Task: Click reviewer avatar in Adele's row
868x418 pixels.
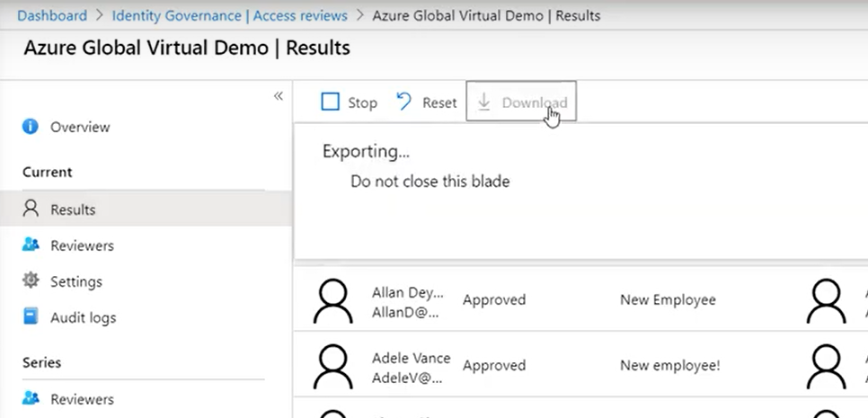Action: tap(826, 367)
